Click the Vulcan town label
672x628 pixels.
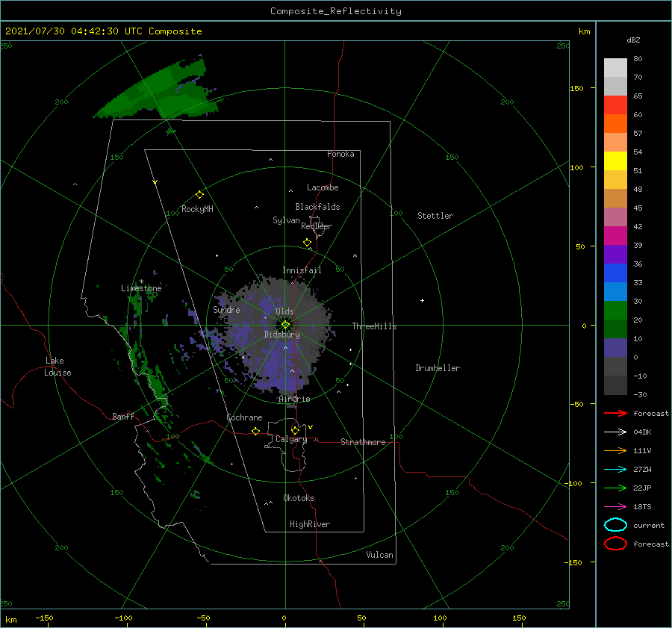click(x=379, y=555)
